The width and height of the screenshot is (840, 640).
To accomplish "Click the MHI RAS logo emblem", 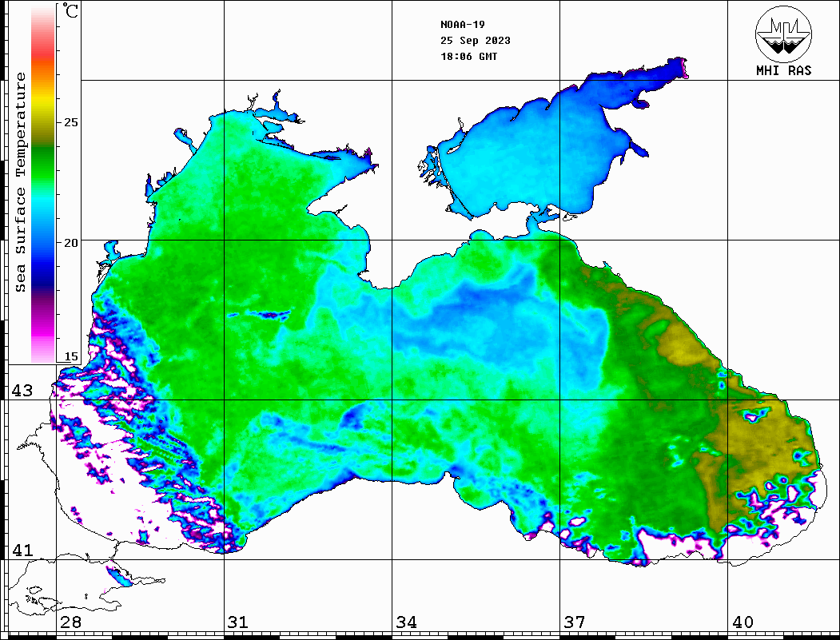I will pos(784,34).
